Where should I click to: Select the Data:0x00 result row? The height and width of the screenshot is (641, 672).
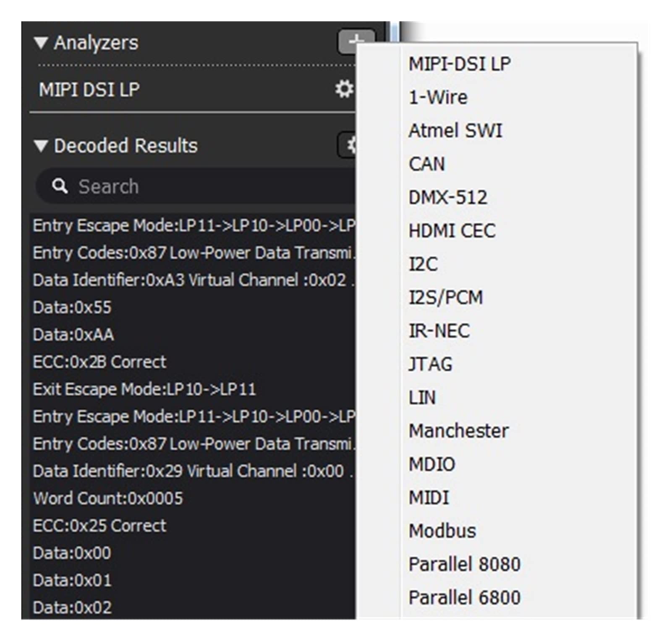pyautogui.click(x=193, y=553)
